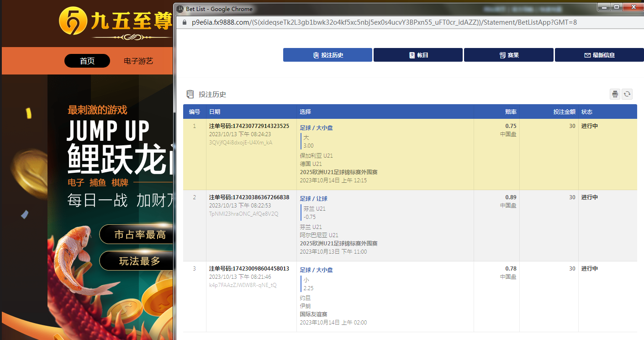
Task: Click match time 2023年10月14日 上午 02:00
Action: [333, 323]
